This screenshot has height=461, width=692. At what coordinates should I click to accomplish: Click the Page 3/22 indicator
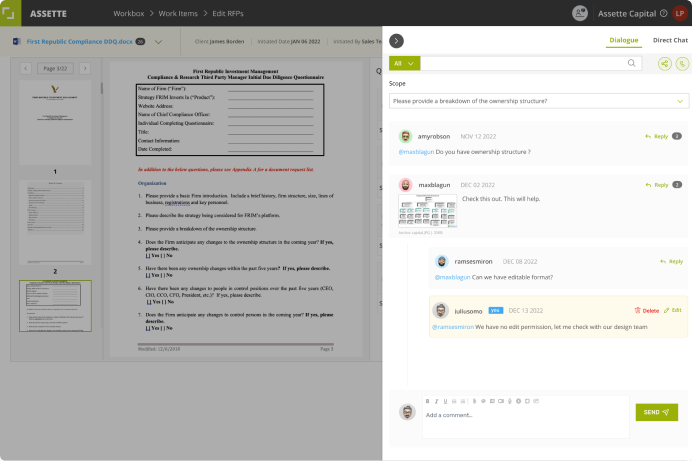tap(55, 68)
